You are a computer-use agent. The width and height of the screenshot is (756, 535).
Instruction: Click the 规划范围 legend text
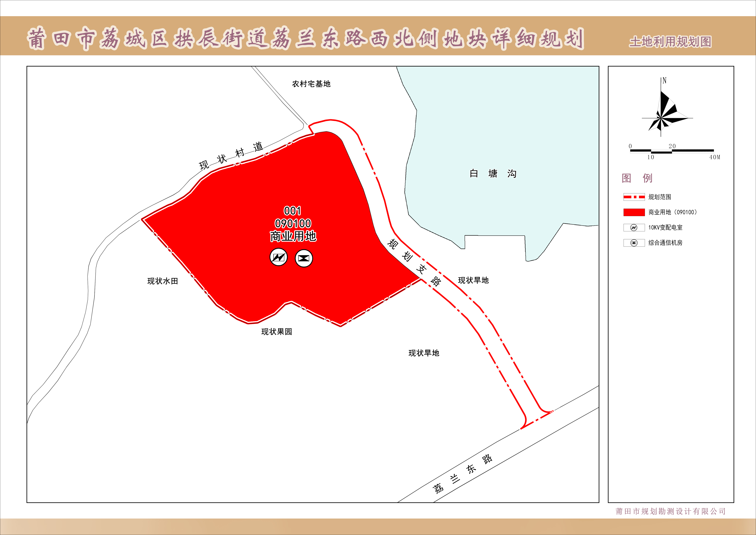click(660, 197)
